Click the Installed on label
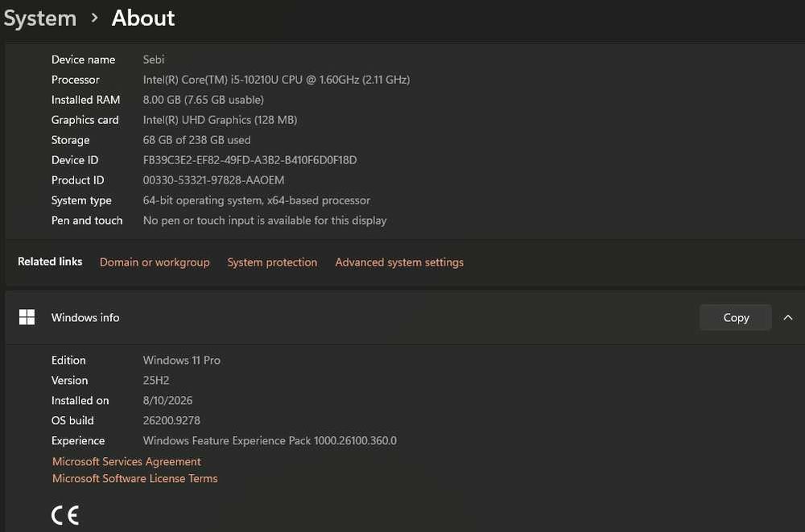The height and width of the screenshot is (532, 805). tap(80, 401)
